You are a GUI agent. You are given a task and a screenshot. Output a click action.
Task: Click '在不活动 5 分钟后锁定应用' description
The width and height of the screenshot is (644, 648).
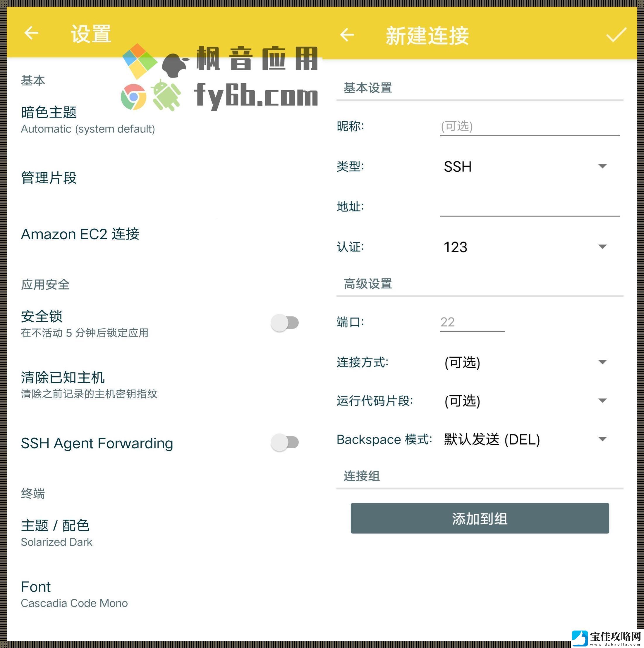click(85, 333)
